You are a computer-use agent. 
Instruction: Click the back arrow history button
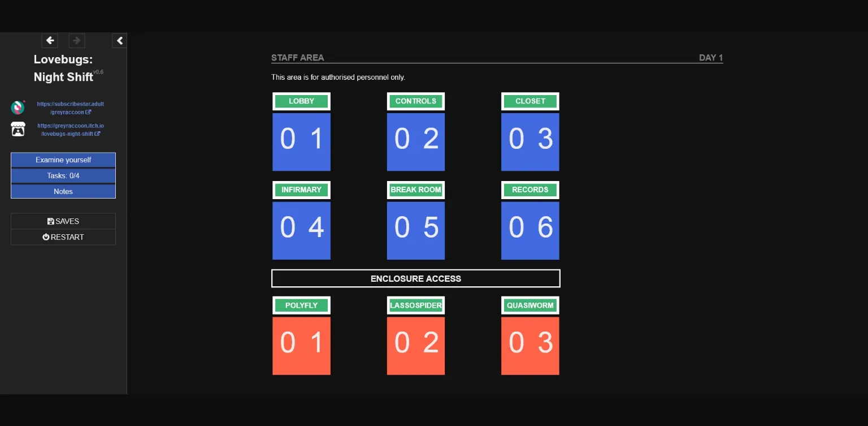[50, 40]
